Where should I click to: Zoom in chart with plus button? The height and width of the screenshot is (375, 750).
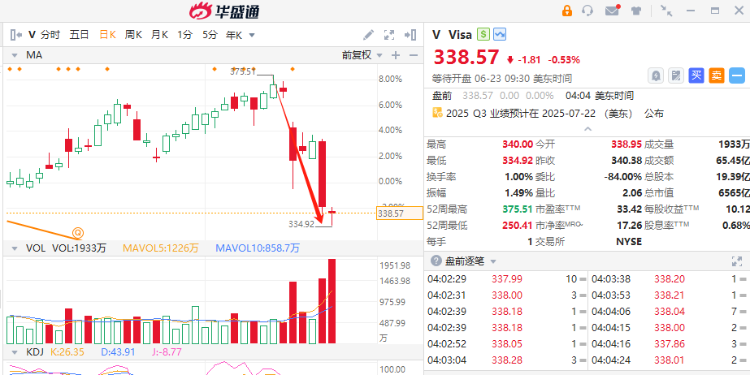pos(396,55)
